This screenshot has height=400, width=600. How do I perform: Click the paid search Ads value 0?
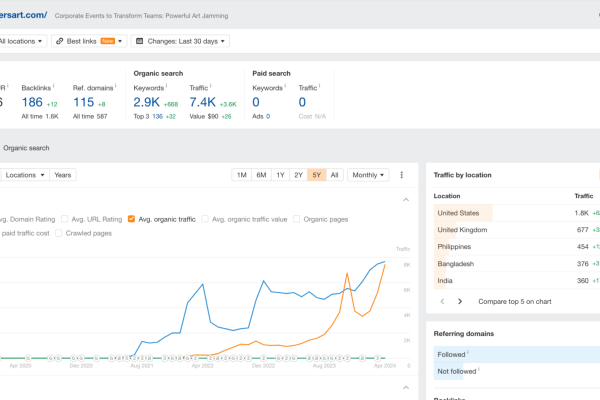click(x=268, y=116)
